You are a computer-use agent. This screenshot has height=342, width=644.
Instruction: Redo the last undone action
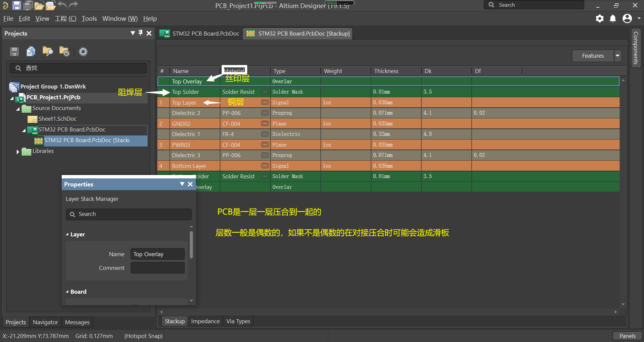click(x=73, y=5)
